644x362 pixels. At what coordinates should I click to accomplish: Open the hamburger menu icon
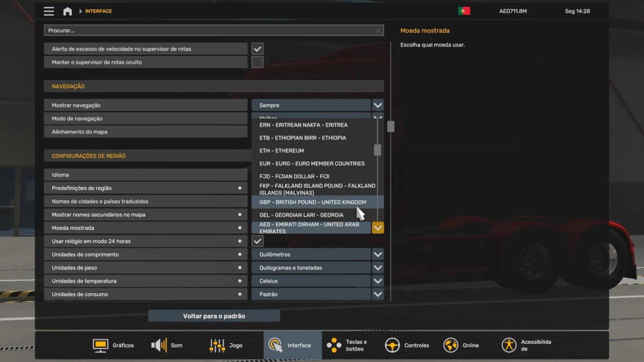[49, 11]
